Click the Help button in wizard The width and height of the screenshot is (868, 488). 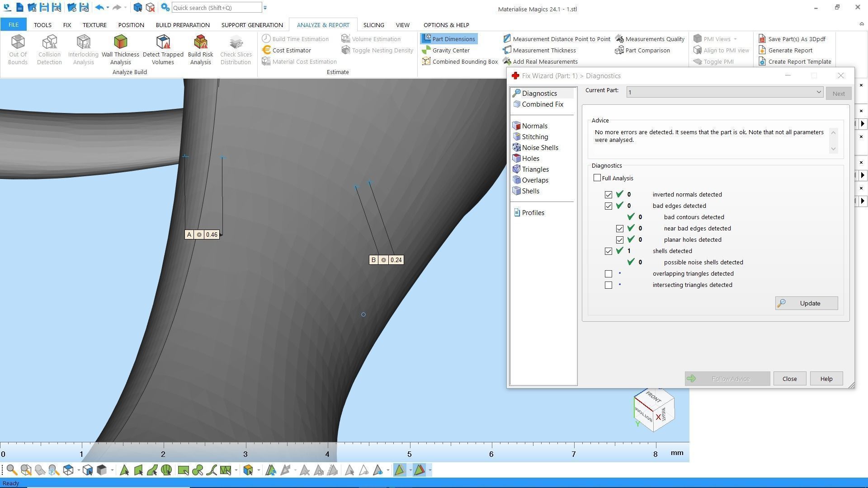click(x=826, y=379)
